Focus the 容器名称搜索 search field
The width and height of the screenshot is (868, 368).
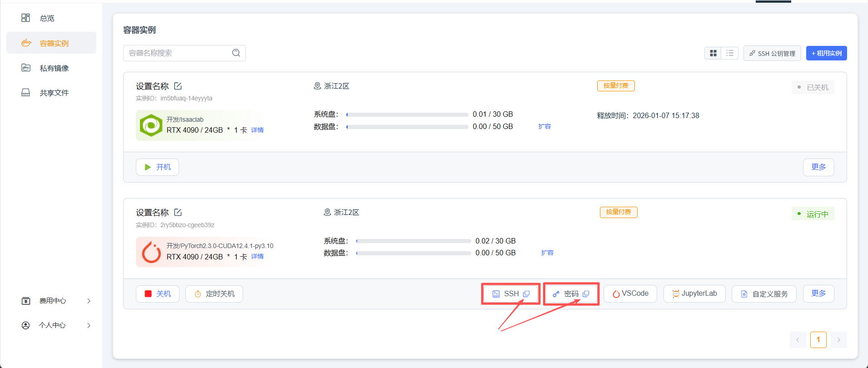(x=178, y=53)
